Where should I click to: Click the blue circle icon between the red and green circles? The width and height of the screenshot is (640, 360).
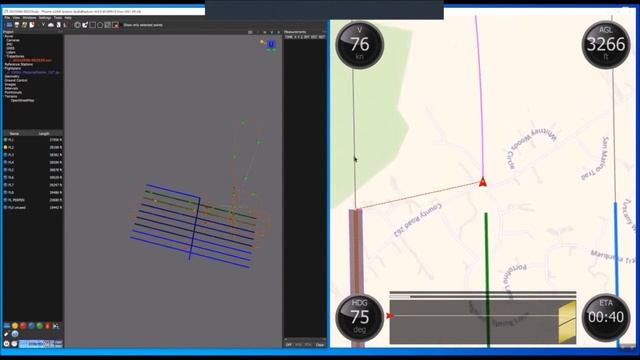coord(31,326)
